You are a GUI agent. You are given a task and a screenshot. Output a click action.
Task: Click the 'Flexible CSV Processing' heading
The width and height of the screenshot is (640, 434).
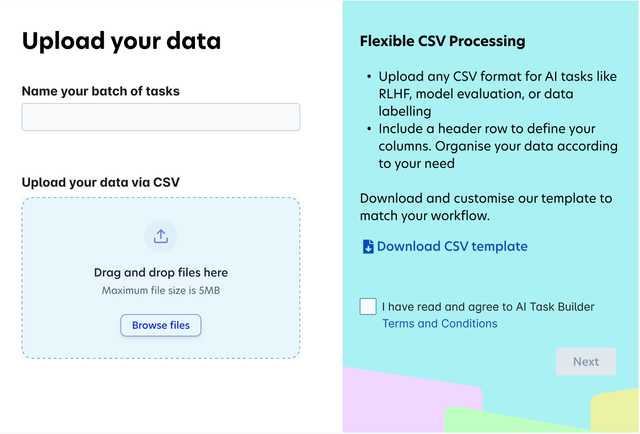[442, 41]
